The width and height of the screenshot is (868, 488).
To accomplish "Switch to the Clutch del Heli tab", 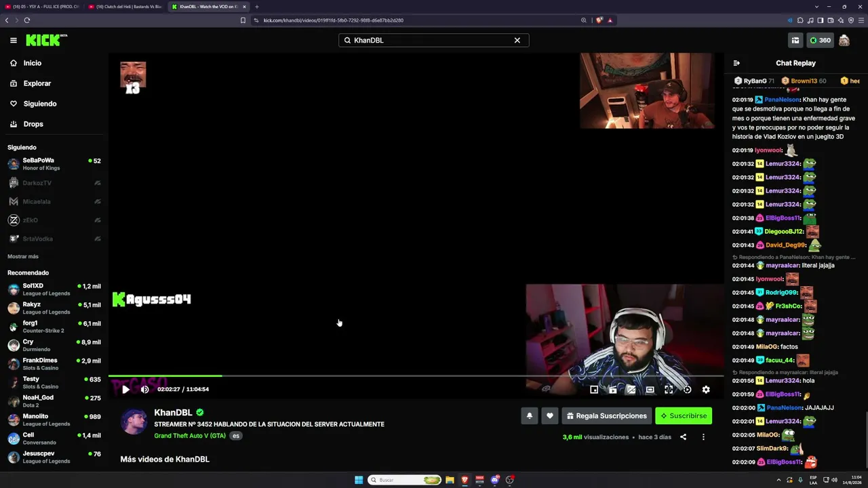I will click(x=127, y=7).
